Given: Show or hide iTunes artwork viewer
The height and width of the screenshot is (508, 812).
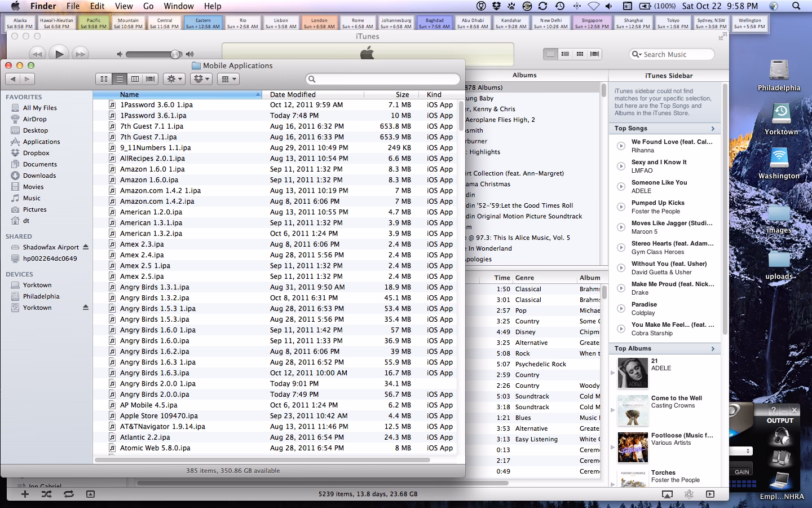Looking at the screenshot, I should 90,494.
